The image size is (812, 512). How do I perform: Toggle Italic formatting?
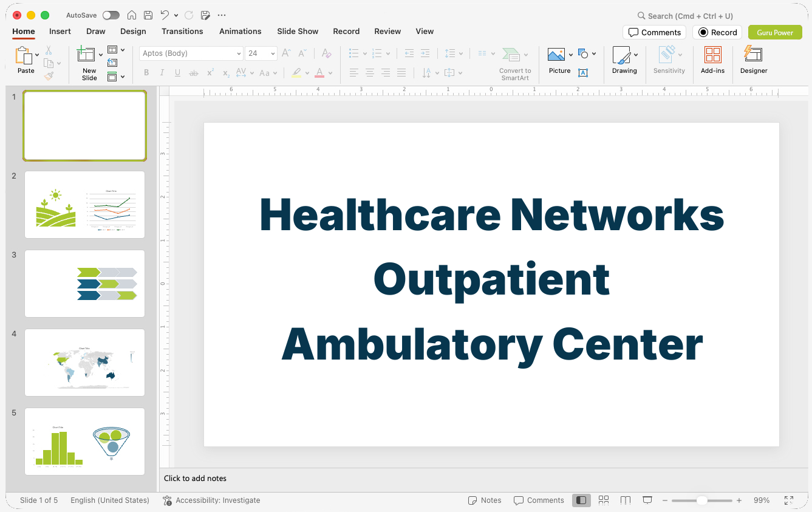(x=162, y=73)
